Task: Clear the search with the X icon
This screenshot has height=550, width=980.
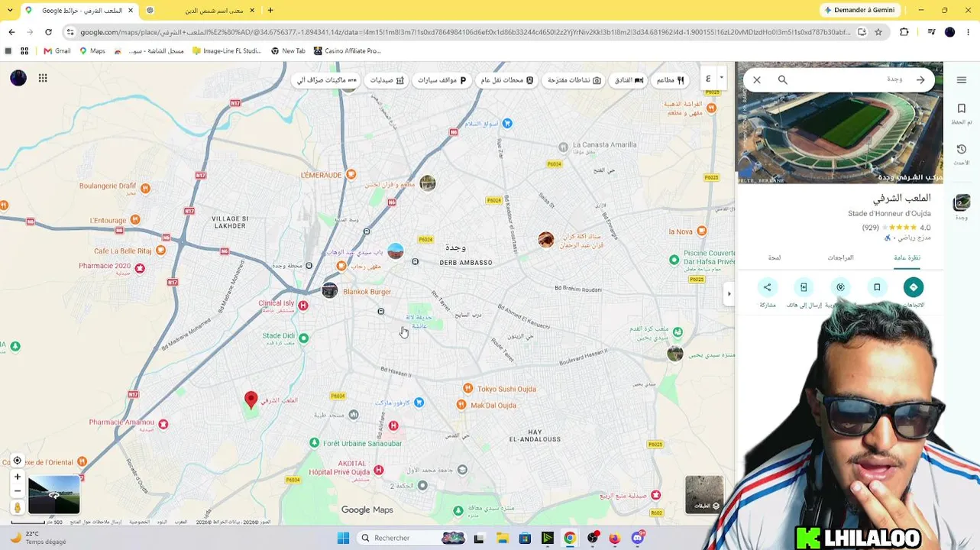Action: (757, 79)
